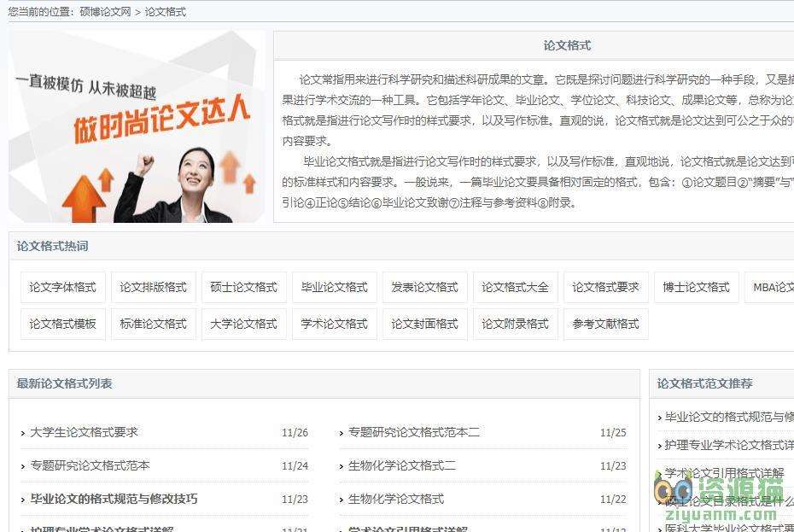
Task: Open the 发表论文格式 tag
Action: (425, 287)
